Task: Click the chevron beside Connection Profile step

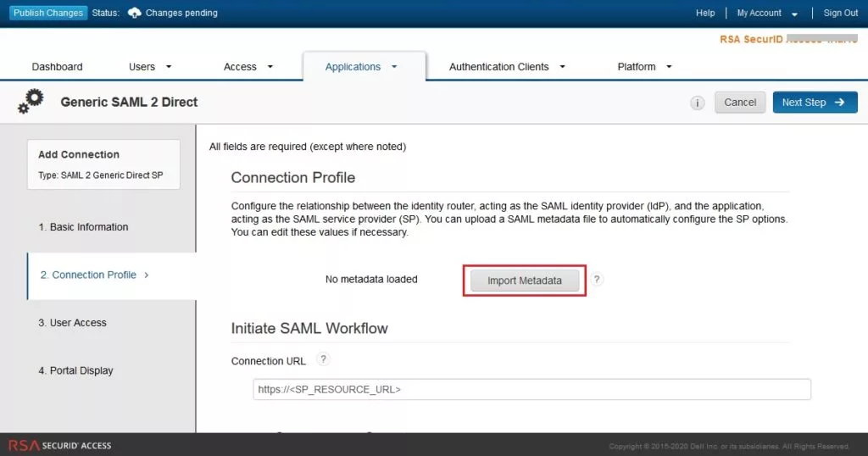Action: (146, 275)
